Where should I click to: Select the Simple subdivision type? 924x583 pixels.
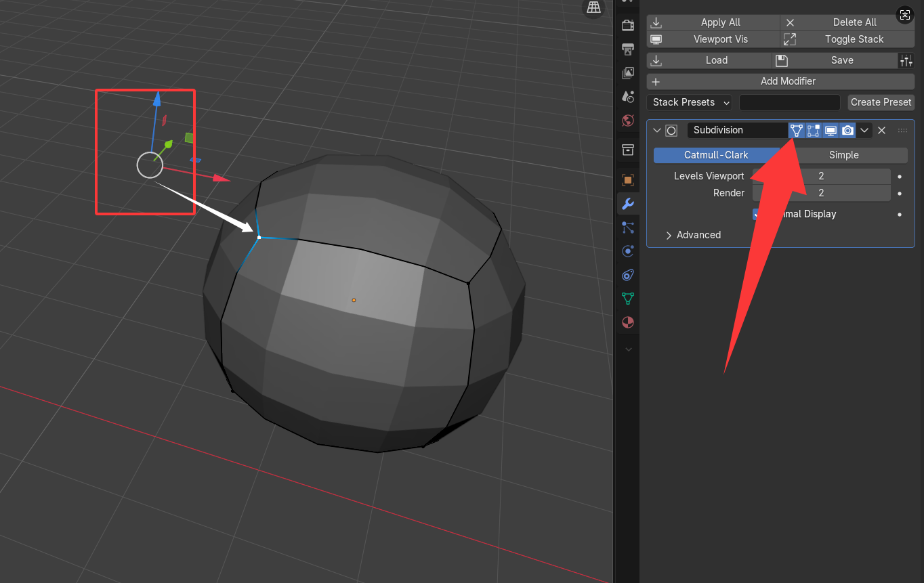click(844, 155)
